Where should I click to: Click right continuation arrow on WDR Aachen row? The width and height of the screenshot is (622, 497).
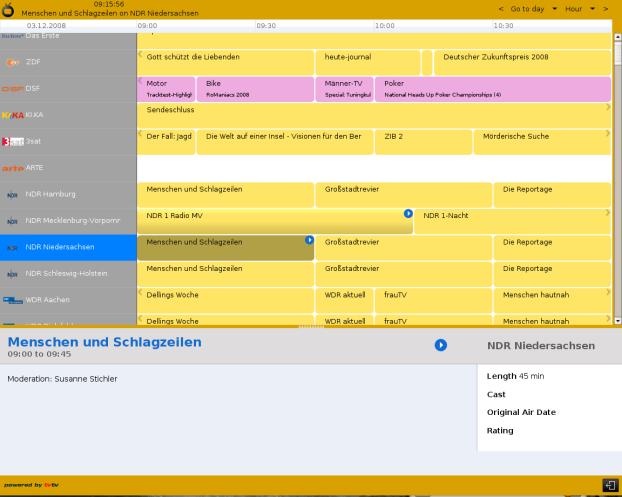[608, 292]
